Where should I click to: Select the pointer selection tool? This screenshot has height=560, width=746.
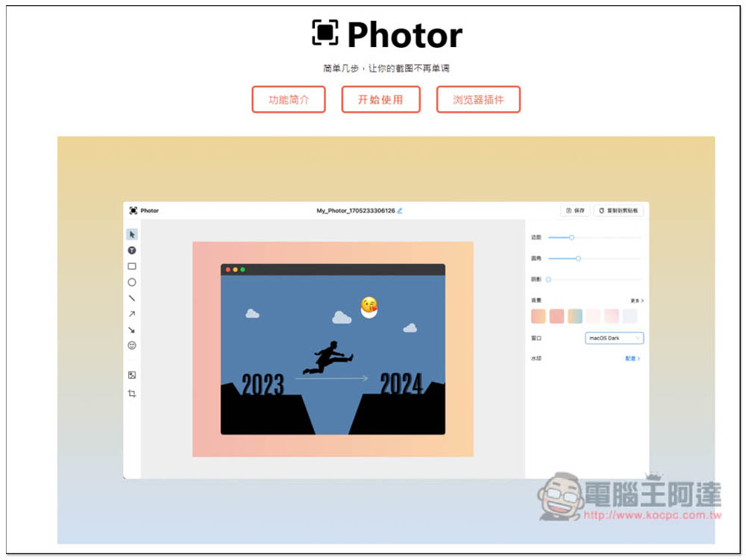tap(132, 234)
